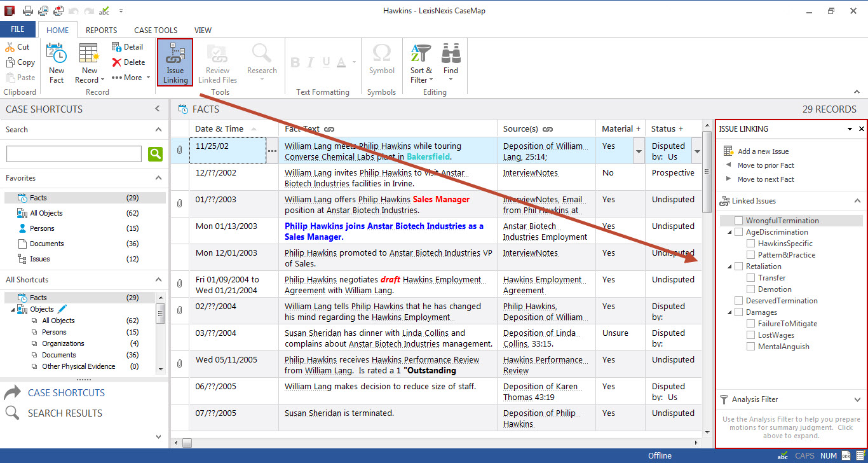Insert a Symbol into the fact text
Viewport: 868px width, 463px height.
click(381, 62)
